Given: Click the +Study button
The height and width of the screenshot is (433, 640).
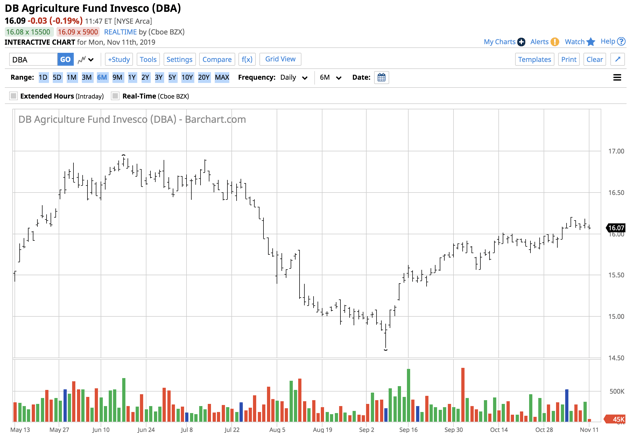Looking at the screenshot, I should (x=119, y=60).
